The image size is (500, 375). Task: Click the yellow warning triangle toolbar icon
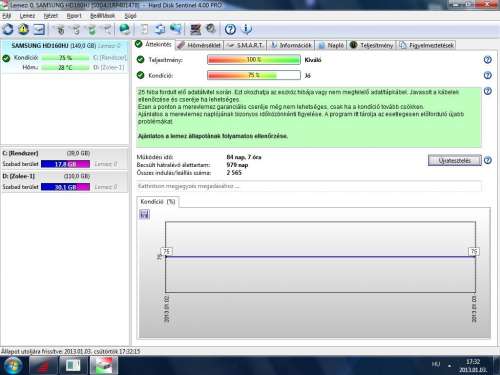[24, 29]
